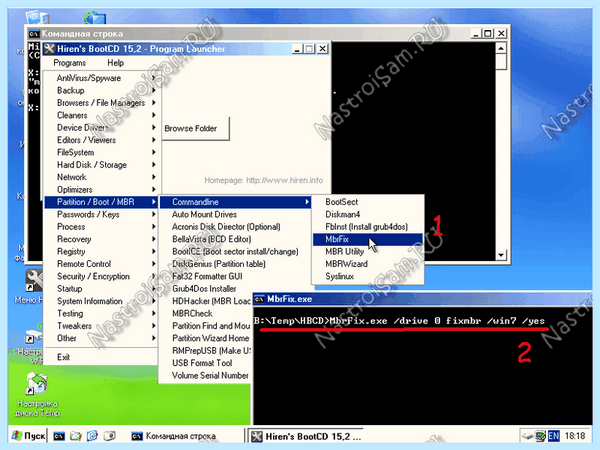
Task: Select Backup category
Action: tap(101, 90)
